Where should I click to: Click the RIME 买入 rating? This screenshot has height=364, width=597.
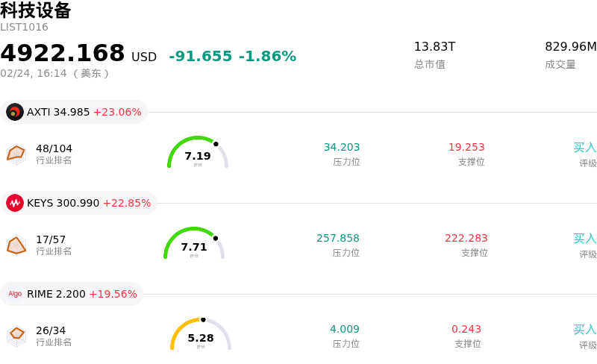click(x=585, y=330)
